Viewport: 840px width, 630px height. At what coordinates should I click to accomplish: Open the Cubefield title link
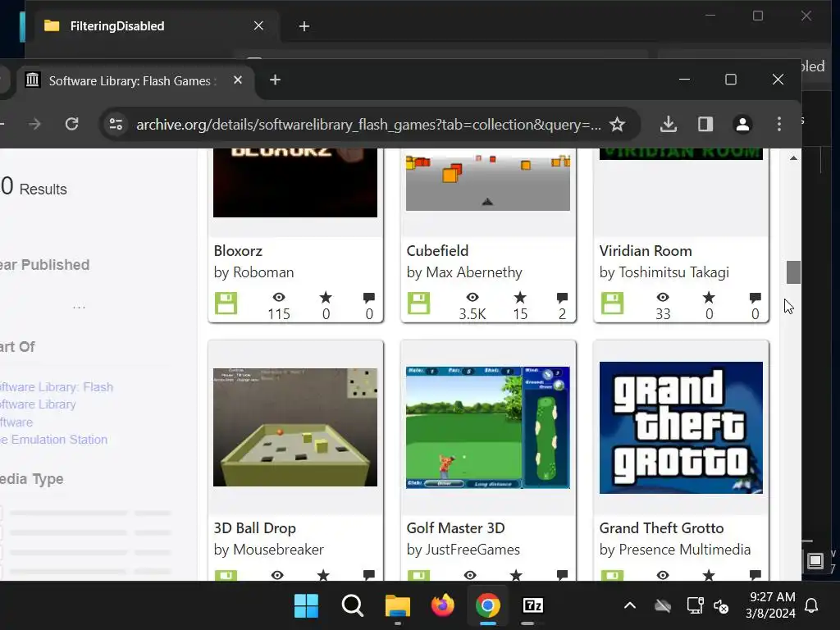click(x=437, y=251)
